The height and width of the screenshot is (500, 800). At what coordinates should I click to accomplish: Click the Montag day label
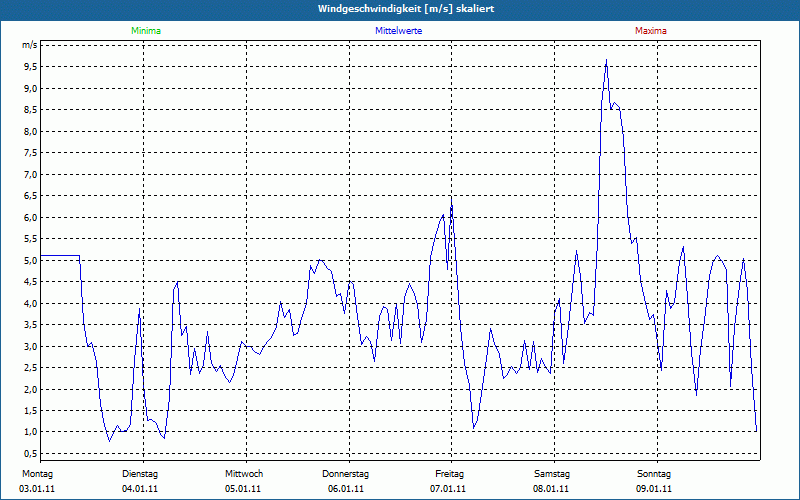click(x=37, y=474)
